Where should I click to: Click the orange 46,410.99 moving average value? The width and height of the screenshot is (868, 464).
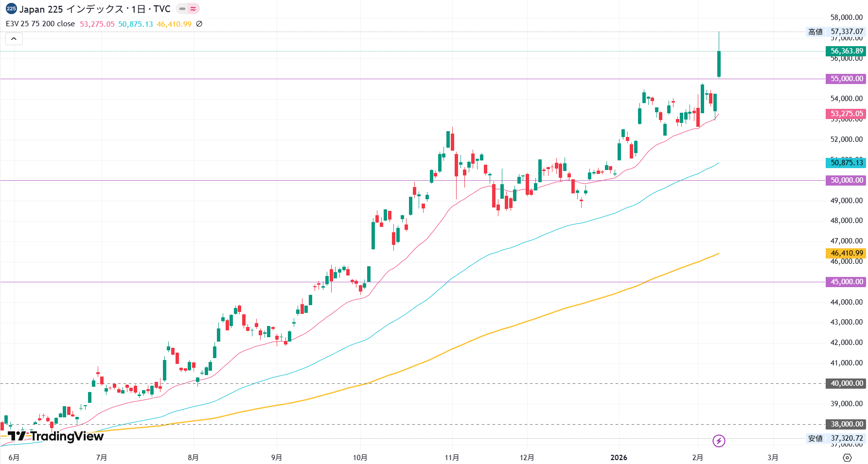[x=174, y=24]
